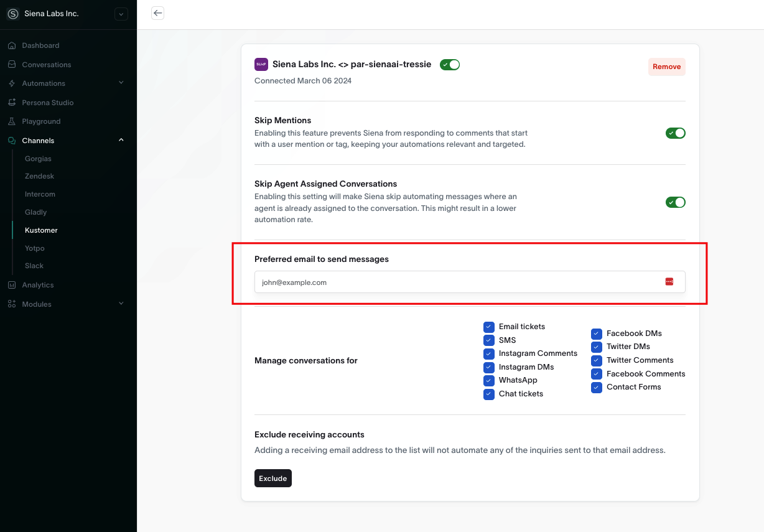This screenshot has width=764, height=532.
Task: Click the Siena Labs Inc. workspace name
Action: click(x=52, y=14)
